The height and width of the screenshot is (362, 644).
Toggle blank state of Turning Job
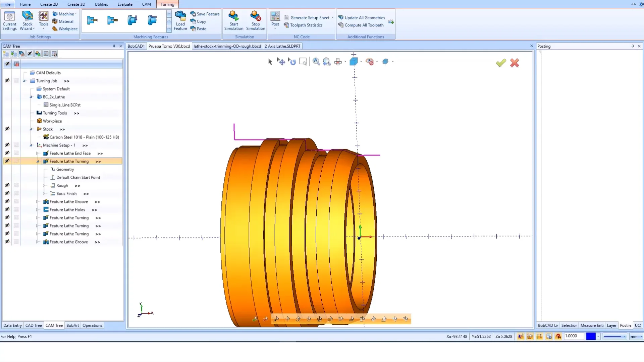[x=7, y=81]
